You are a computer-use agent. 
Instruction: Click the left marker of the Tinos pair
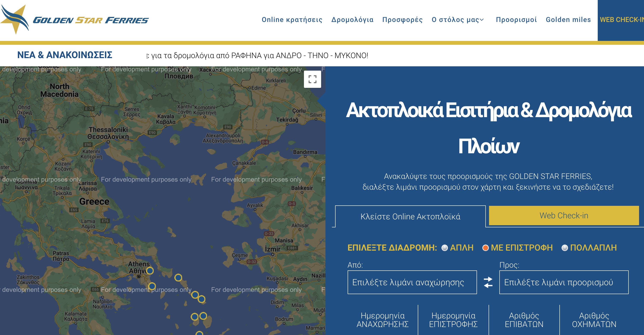click(x=195, y=295)
